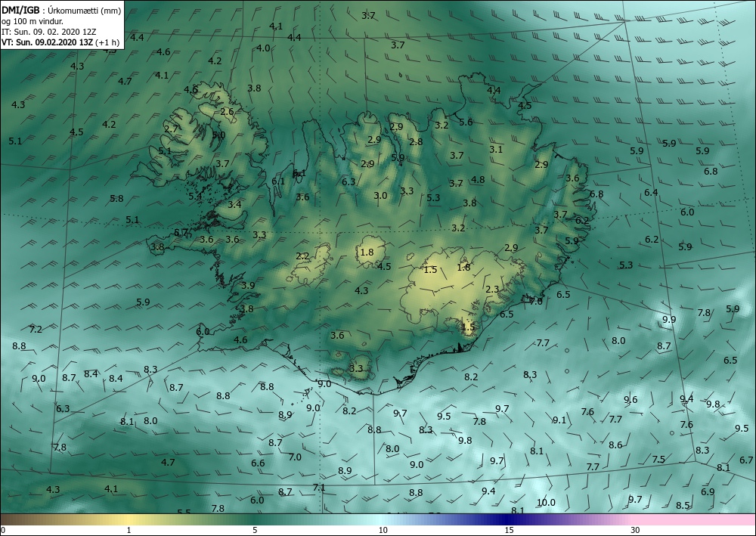This screenshot has width=756, height=536.
Task: Click the 9.6 value on the map
Action: tap(631, 399)
